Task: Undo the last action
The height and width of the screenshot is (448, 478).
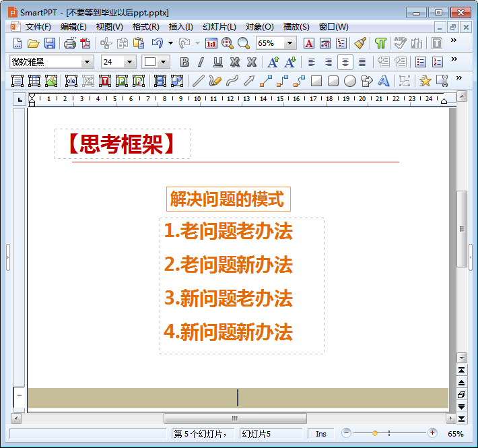Action: 158,43
